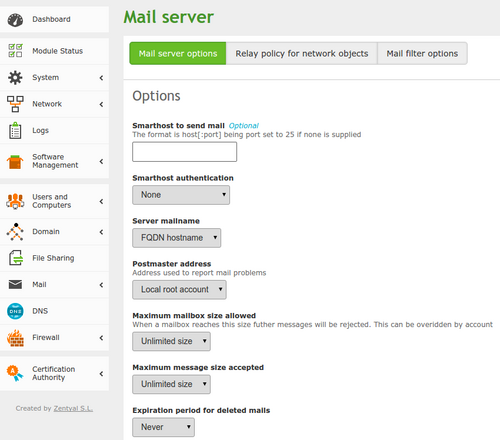Screen dimensions: 500x440
Task: Click the Smarthost to send mail input field
Action: 185,152
